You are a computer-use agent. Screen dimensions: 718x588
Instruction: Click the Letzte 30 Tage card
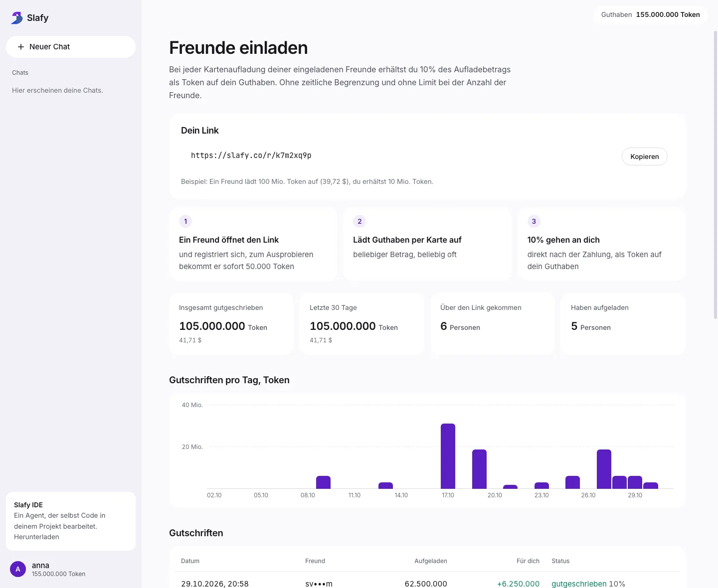tap(362, 324)
